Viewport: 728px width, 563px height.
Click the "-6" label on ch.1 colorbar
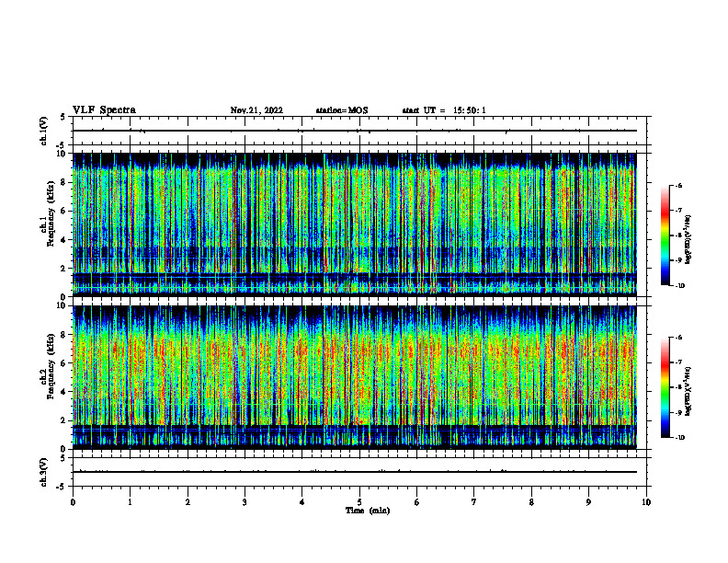pyautogui.click(x=678, y=186)
